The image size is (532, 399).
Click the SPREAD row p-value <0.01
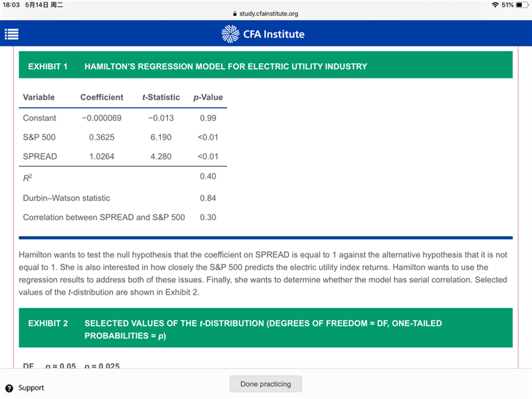(x=208, y=156)
